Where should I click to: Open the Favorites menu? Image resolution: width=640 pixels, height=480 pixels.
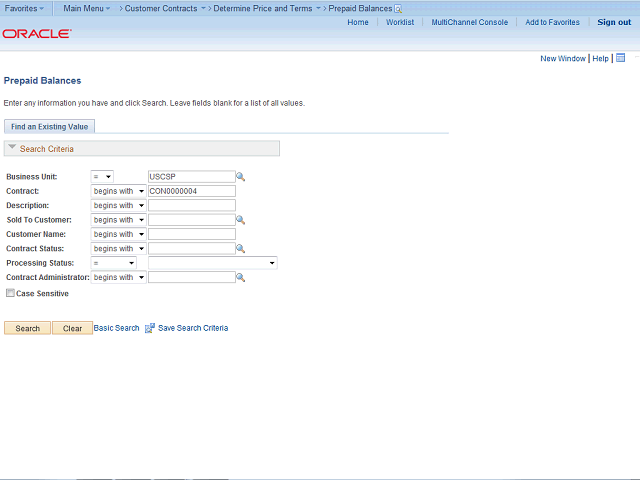(24, 8)
